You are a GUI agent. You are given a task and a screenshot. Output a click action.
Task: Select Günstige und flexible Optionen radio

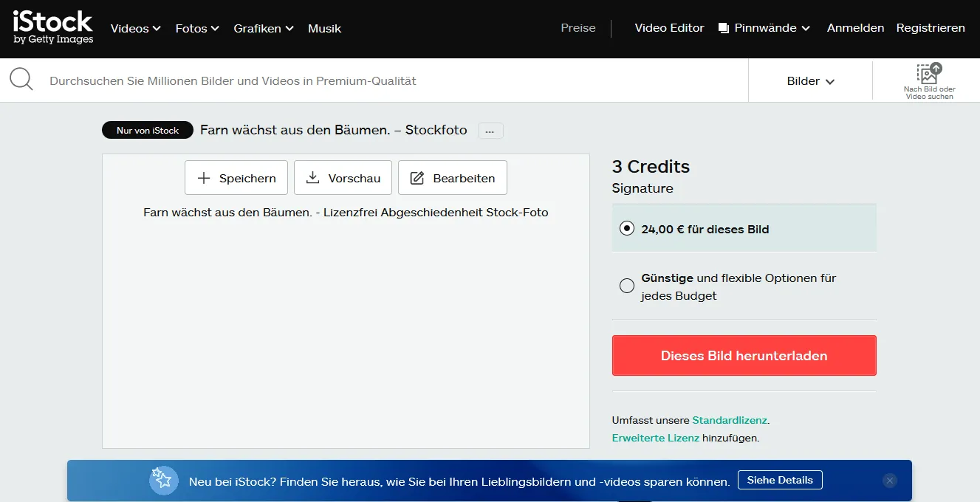click(627, 286)
